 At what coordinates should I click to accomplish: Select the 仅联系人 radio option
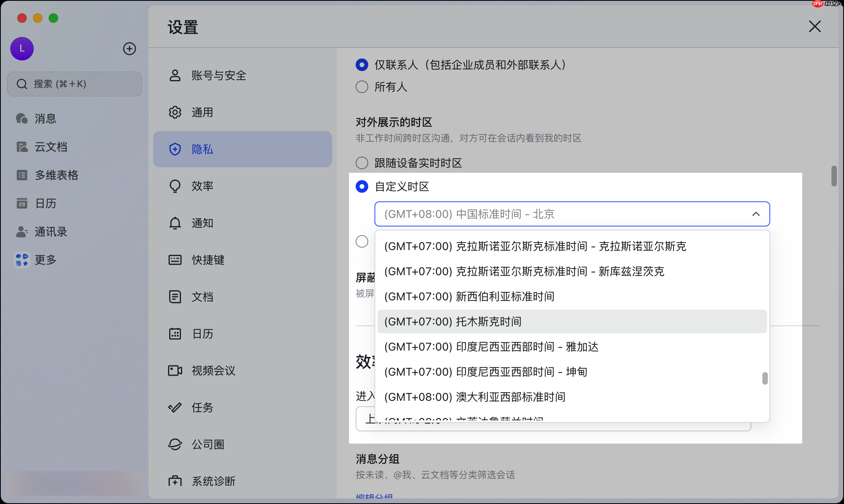coord(362,65)
